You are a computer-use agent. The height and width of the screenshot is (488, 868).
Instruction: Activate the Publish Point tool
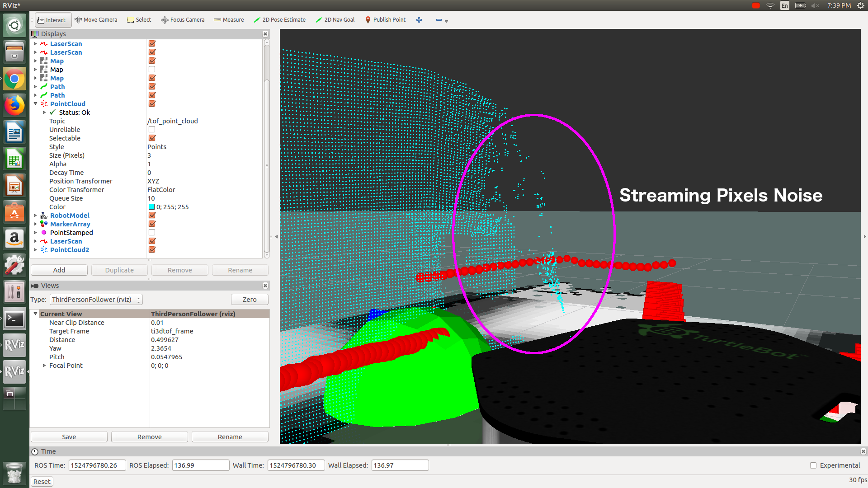385,20
